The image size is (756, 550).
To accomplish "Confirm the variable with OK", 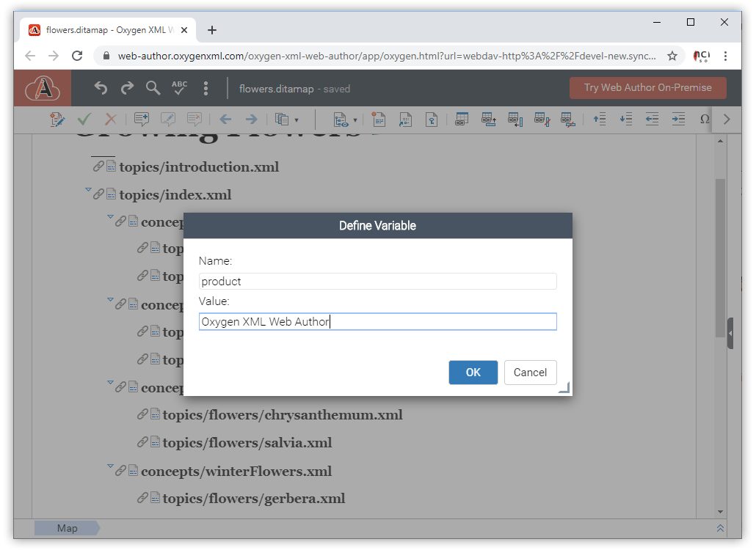I will point(473,373).
